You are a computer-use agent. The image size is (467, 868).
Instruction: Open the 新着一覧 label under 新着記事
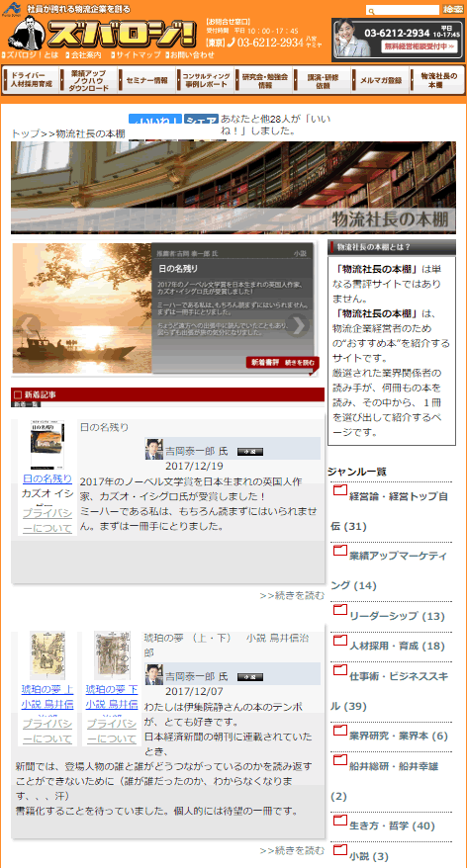[x=24, y=404]
